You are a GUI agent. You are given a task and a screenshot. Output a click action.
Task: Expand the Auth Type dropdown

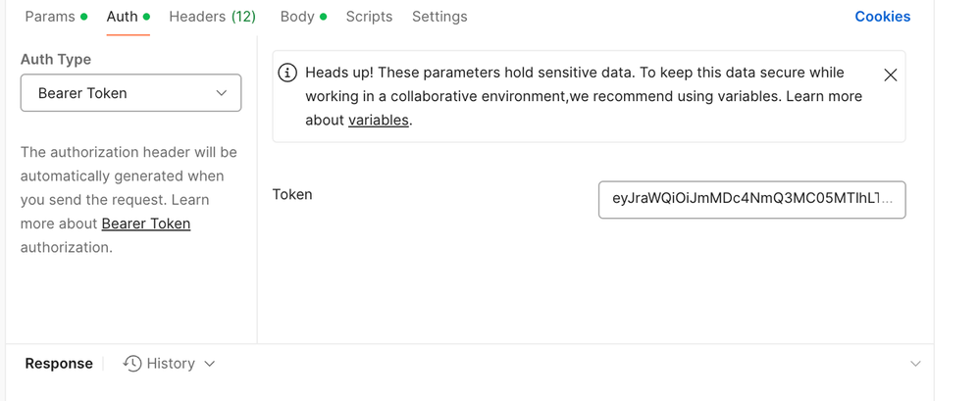130,93
